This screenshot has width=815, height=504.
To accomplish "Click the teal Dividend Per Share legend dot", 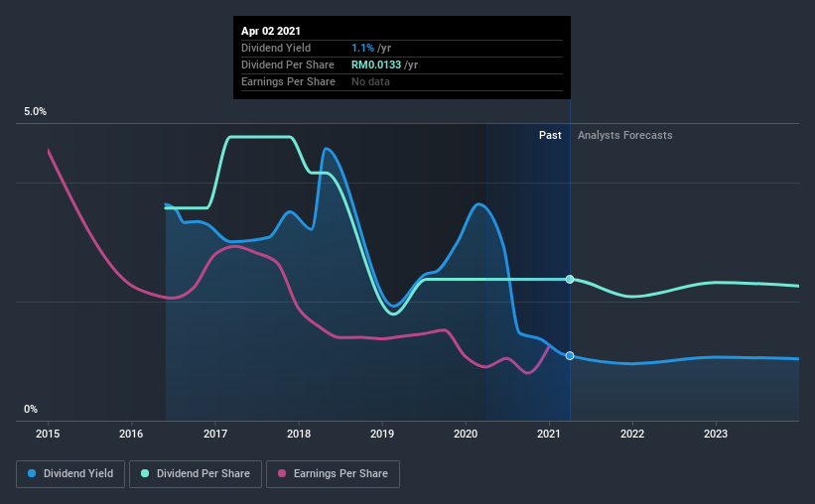I will (x=145, y=473).
